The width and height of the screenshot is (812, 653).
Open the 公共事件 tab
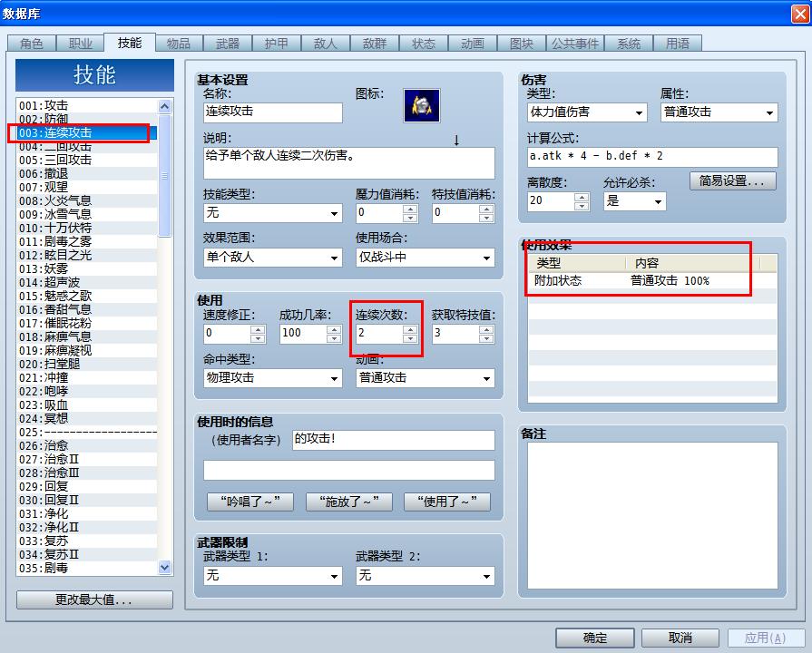tap(575, 44)
